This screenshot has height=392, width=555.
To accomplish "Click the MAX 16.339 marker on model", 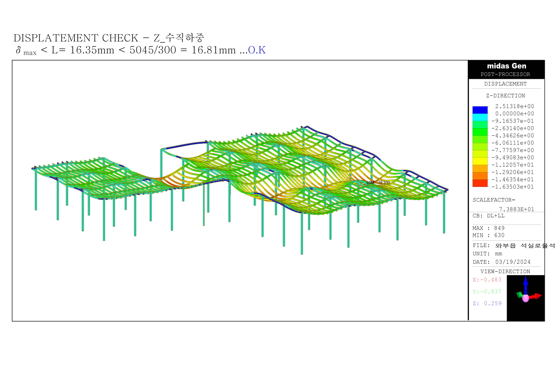I will coord(378,183).
